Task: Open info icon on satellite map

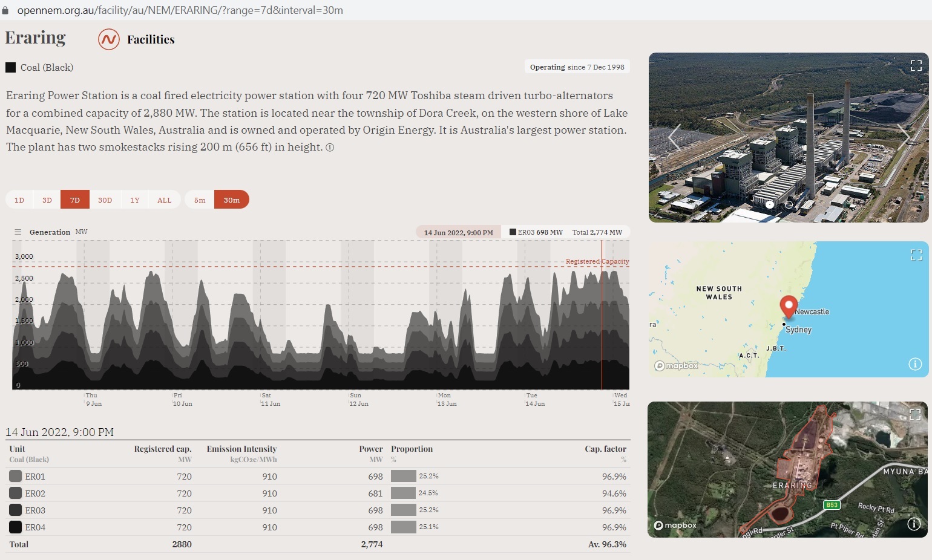Action: 914,524
